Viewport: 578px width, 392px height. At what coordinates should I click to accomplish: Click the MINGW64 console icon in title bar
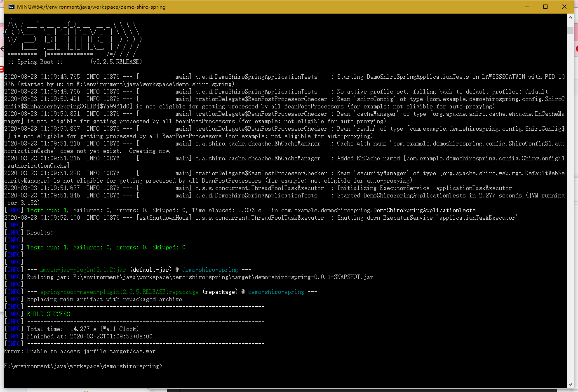[x=11, y=7]
